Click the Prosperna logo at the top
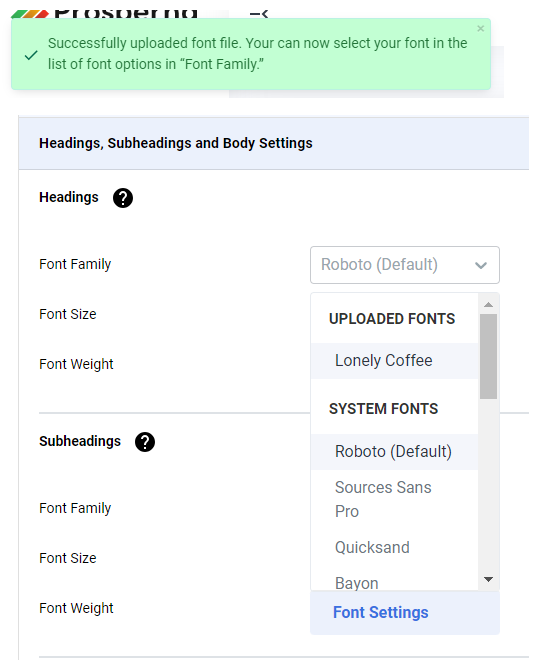 pos(104,13)
